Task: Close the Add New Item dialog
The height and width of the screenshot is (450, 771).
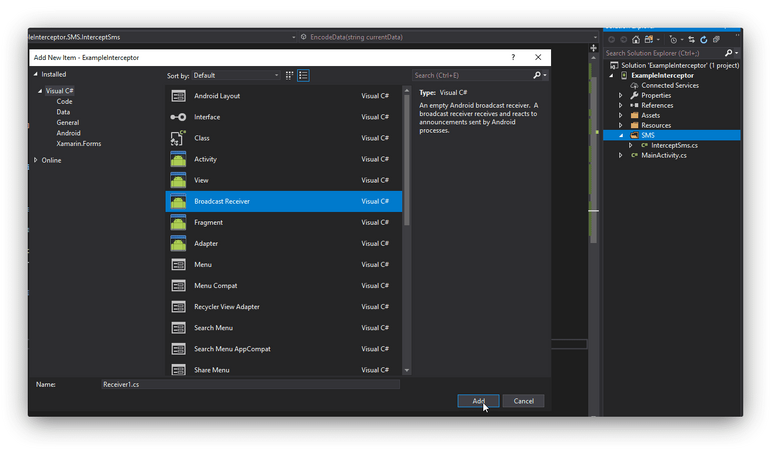Action: coord(538,57)
